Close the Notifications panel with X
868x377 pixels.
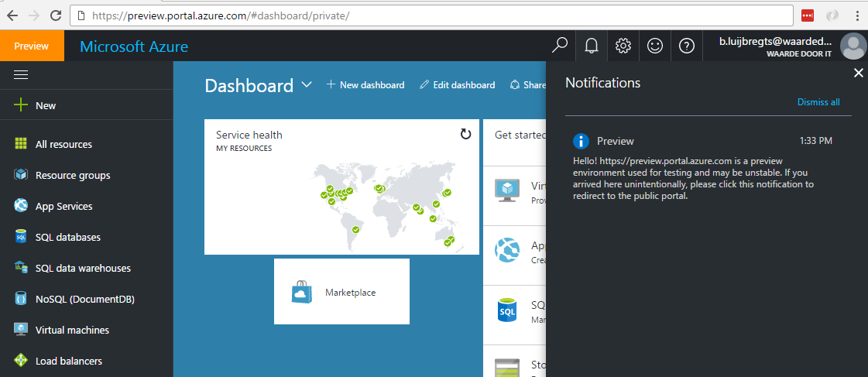point(858,73)
